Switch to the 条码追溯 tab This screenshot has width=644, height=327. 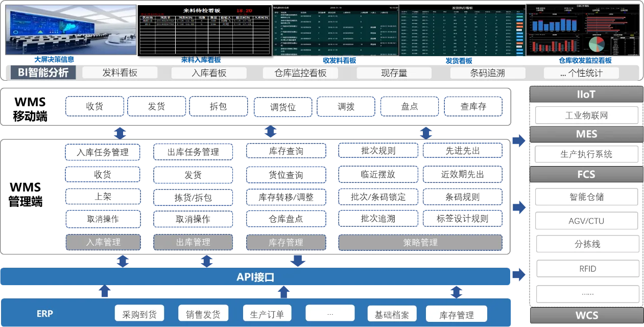pos(487,73)
